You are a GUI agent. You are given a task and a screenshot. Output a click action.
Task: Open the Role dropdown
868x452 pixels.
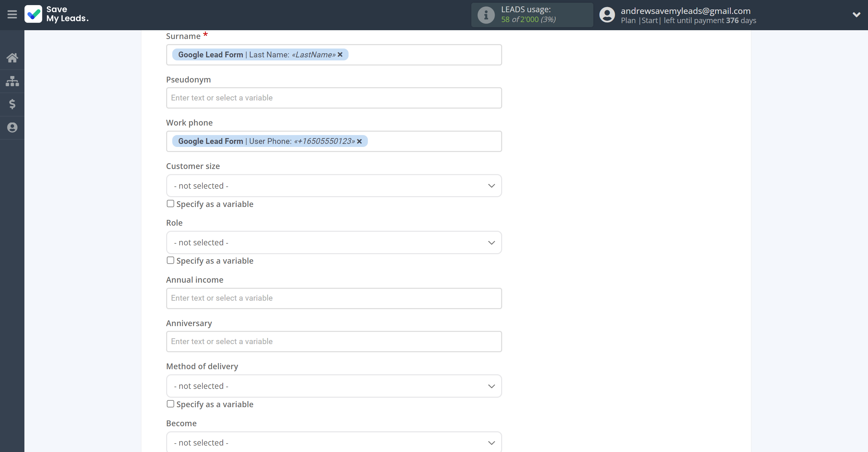point(334,243)
